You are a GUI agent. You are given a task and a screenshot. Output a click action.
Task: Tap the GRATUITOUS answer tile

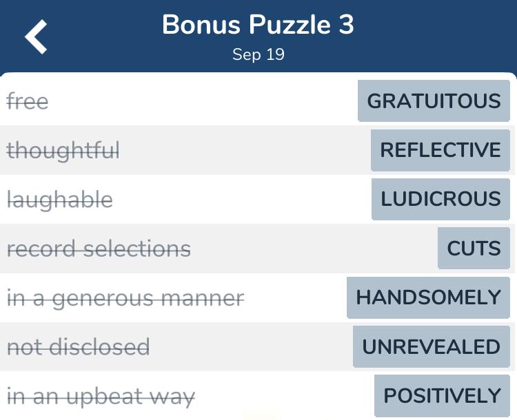click(x=434, y=101)
